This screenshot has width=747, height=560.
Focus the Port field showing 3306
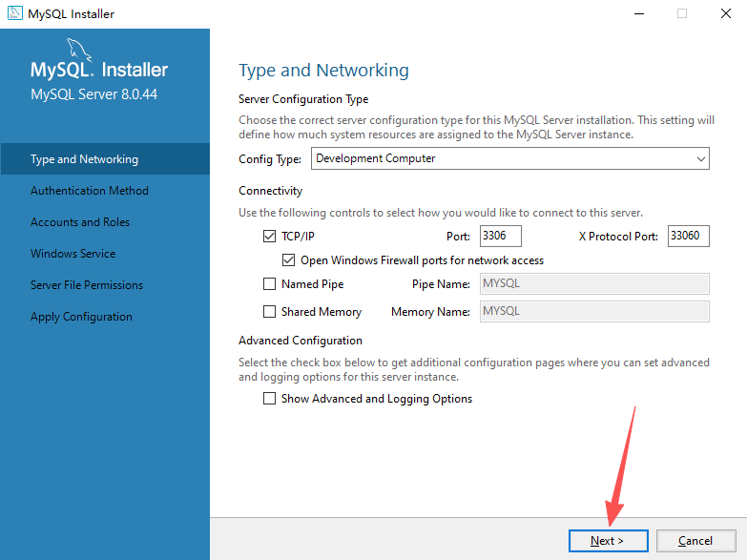click(500, 236)
